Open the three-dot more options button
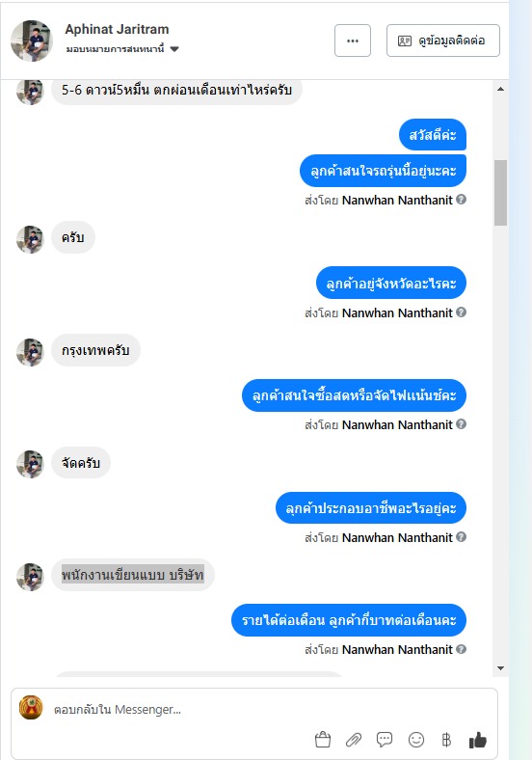The width and height of the screenshot is (532, 760). [x=353, y=41]
